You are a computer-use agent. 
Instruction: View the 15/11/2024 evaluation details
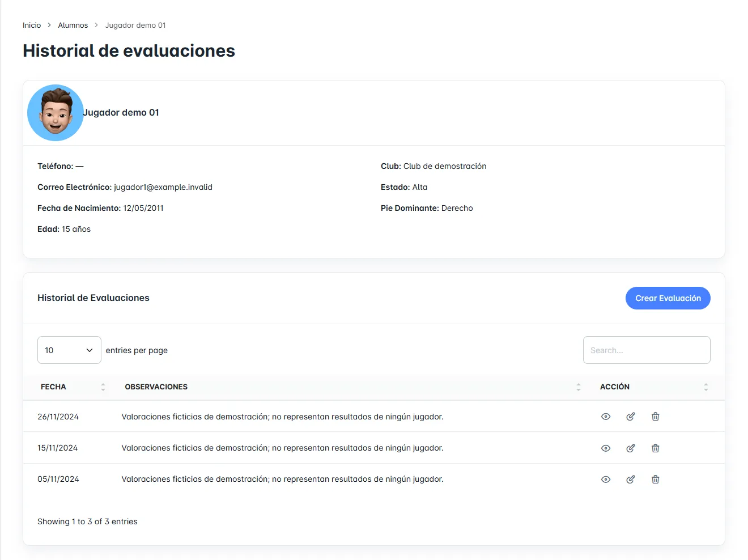[606, 448]
